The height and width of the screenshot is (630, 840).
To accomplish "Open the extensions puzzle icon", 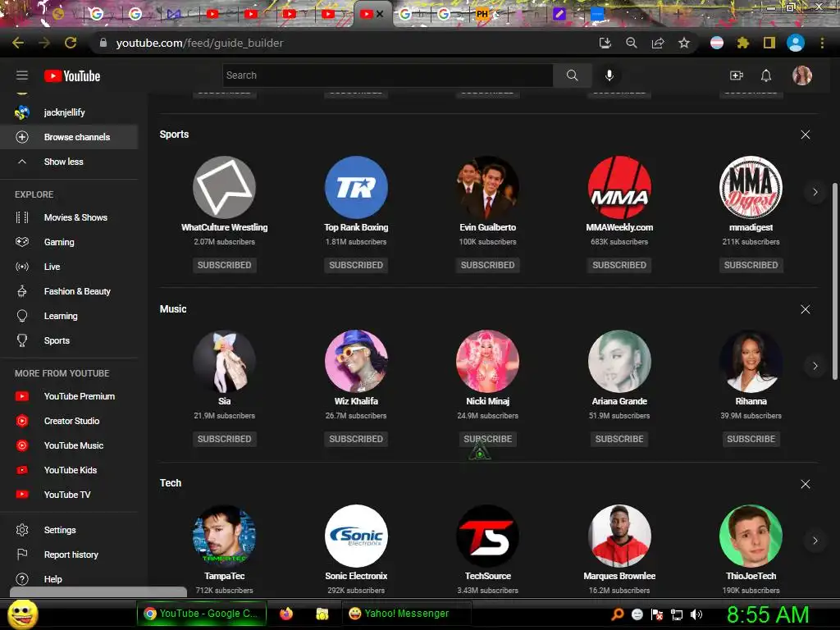I will tap(742, 43).
